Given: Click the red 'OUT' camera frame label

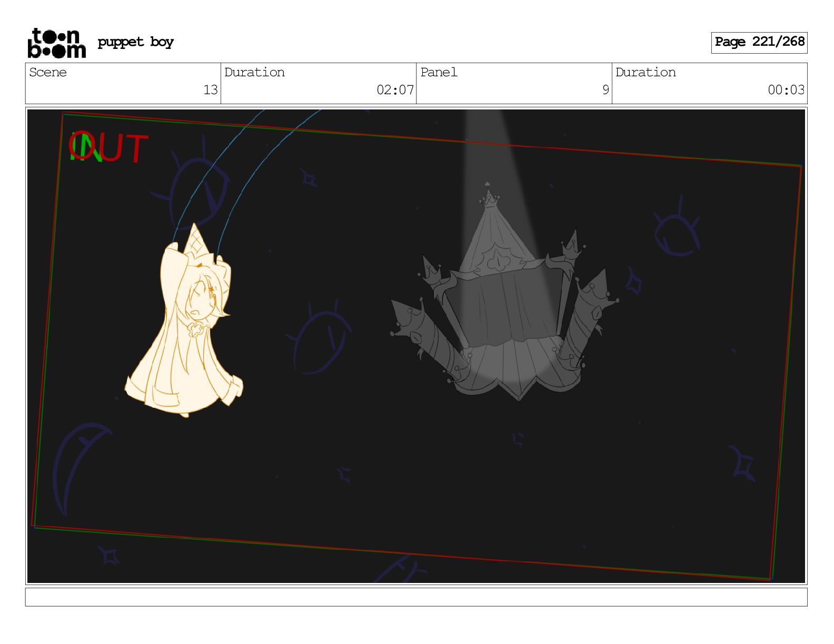Looking at the screenshot, I should coord(109,147).
